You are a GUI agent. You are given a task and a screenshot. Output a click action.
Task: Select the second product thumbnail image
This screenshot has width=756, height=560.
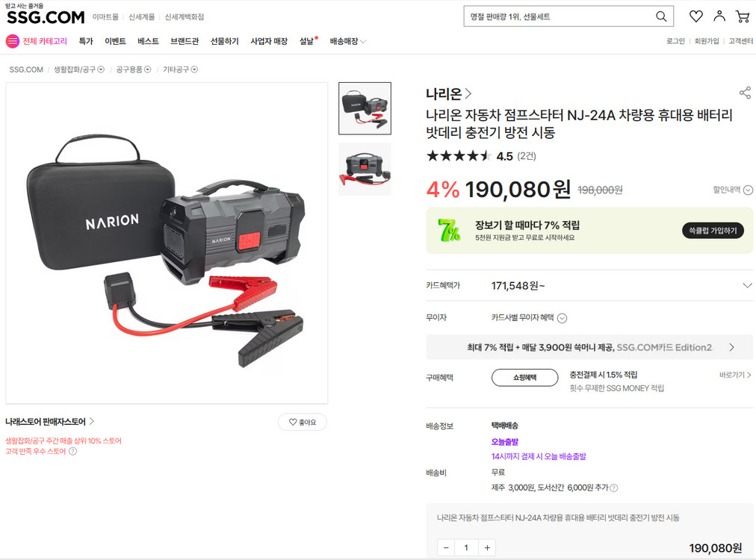pos(365,168)
